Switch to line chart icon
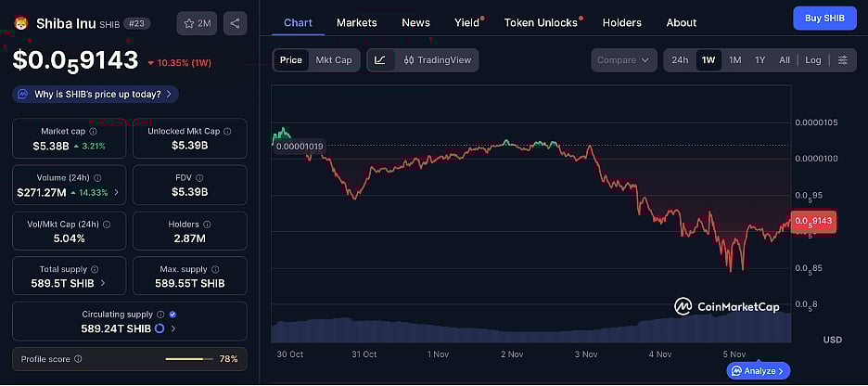The height and width of the screenshot is (386, 868). 380,59
